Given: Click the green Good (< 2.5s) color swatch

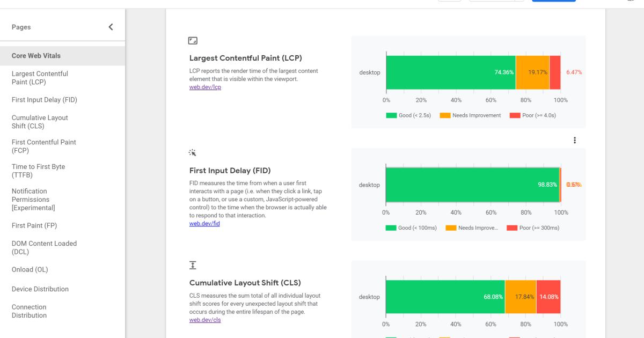Looking at the screenshot, I should [390, 115].
